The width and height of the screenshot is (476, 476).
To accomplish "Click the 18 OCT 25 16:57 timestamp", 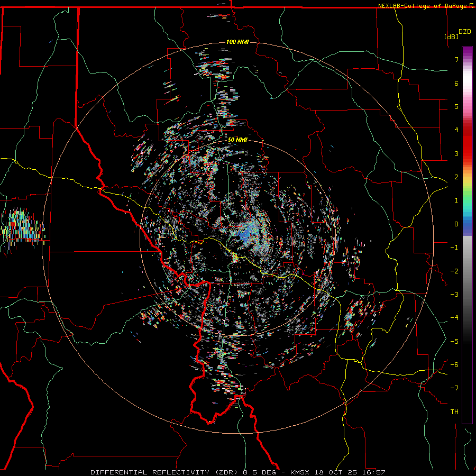I will 351,472.
